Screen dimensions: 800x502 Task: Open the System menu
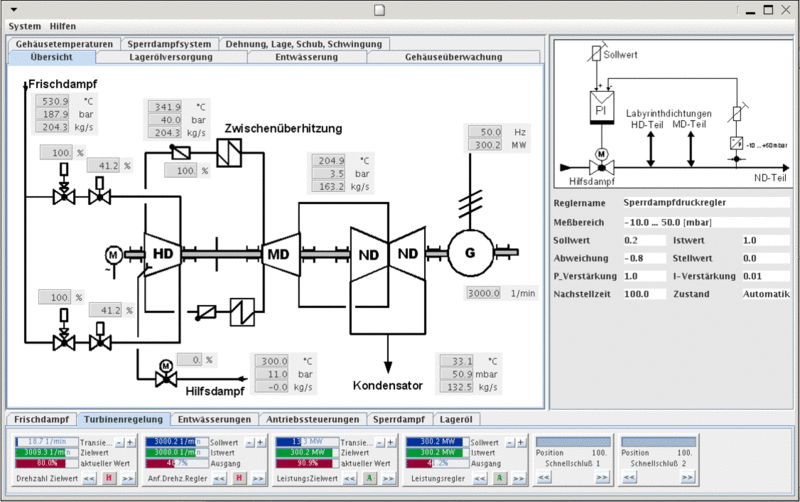(x=24, y=26)
